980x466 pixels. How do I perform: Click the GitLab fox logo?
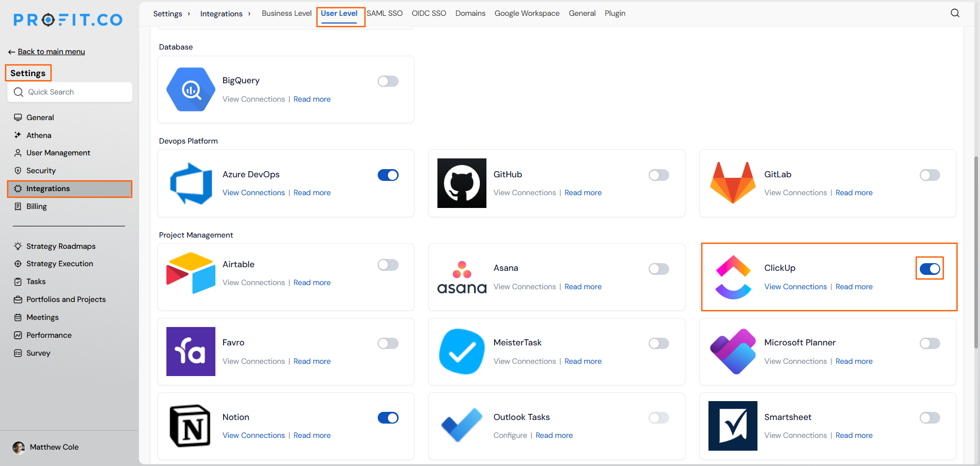point(733,183)
